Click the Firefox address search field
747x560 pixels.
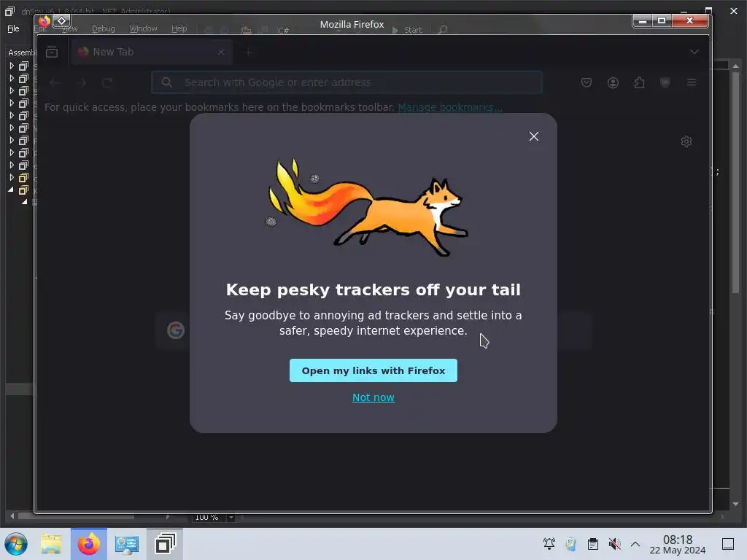(x=347, y=82)
